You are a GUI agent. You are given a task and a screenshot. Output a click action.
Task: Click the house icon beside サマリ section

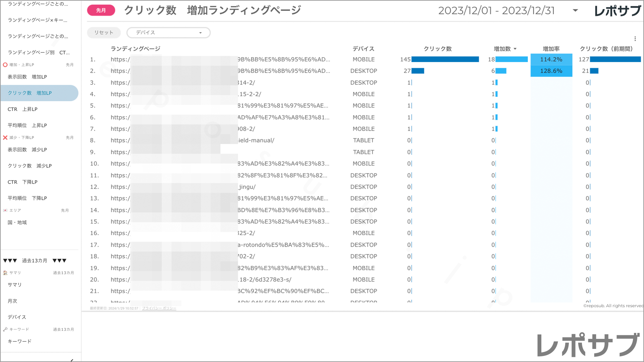pos(5,273)
